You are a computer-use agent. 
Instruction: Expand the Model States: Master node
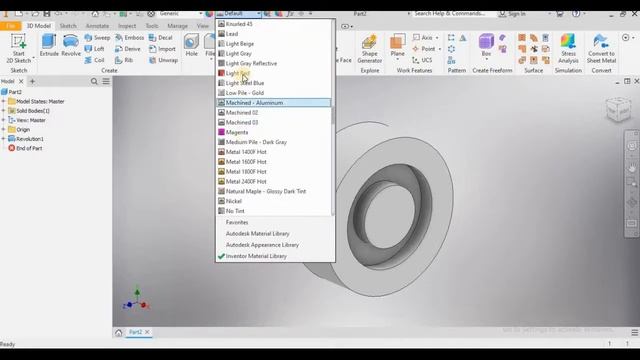[x=4, y=101]
